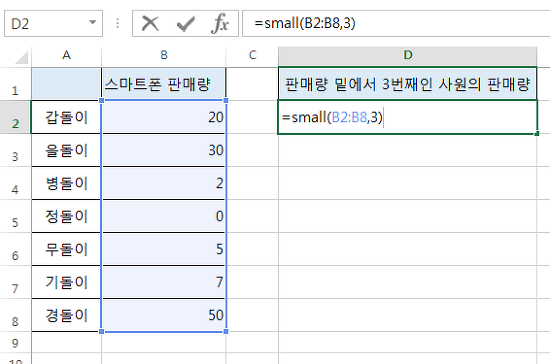Select row 7 header
The image size is (550, 364).
coord(15,282)
